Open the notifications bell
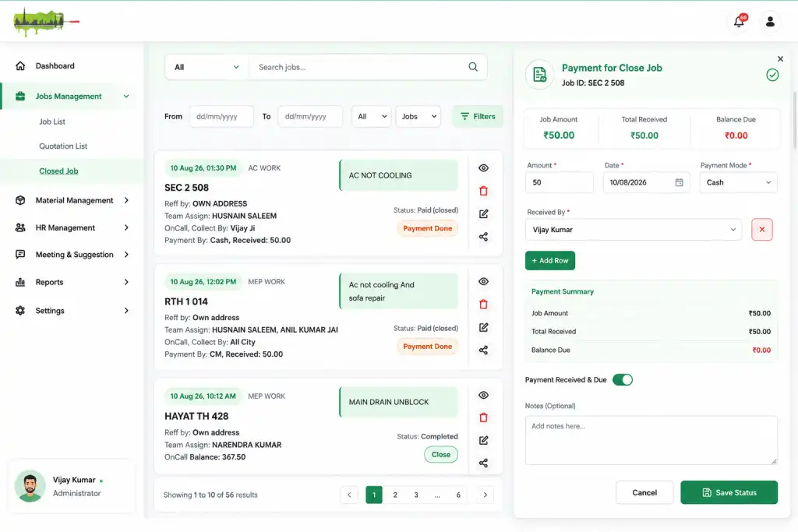 (739, 21)
